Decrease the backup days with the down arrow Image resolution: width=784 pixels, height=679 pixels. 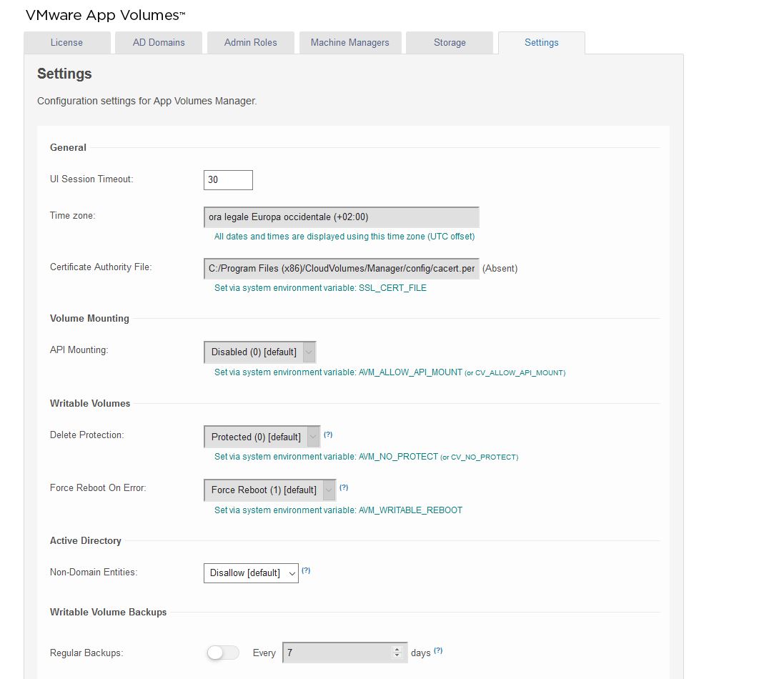[x=397, y=656]
